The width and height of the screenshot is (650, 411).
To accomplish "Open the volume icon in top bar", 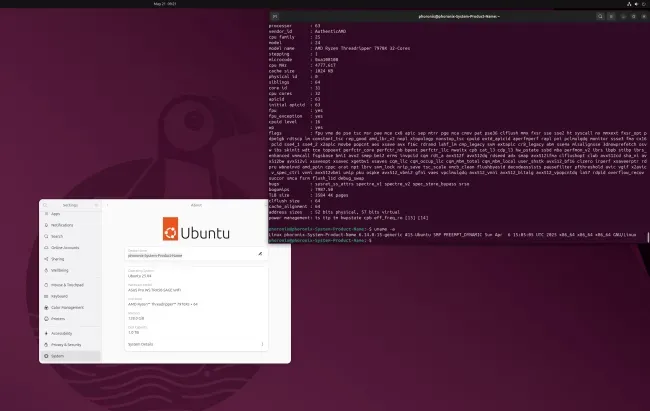I will [636, 4].
